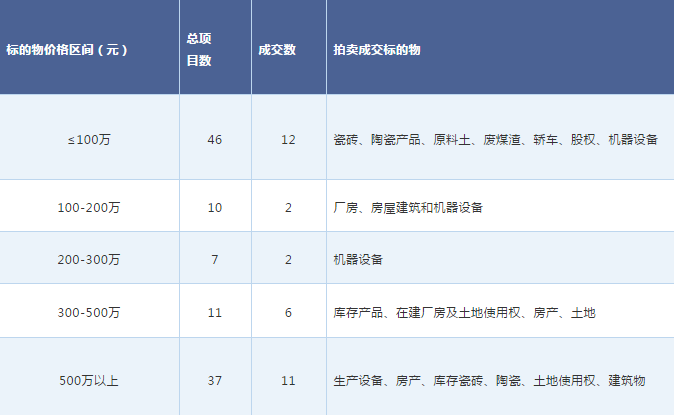Click the deal count value 6
This screenshot has width=674, height=415.
288,313
